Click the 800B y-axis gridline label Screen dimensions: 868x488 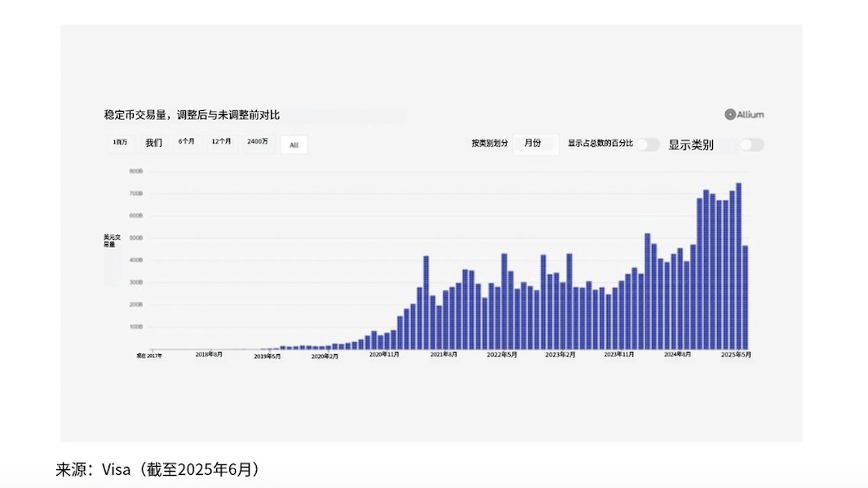tap(136, 171)
